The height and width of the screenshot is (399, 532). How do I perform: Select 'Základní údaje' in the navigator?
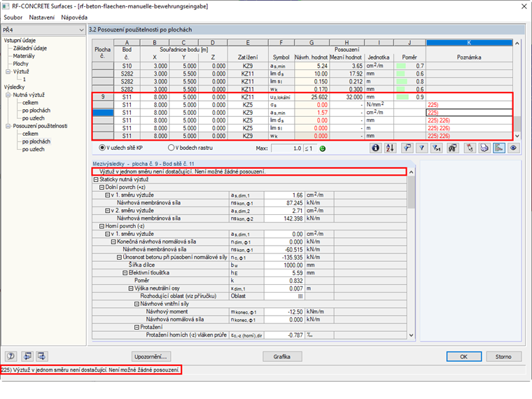[x=30, y=48]
